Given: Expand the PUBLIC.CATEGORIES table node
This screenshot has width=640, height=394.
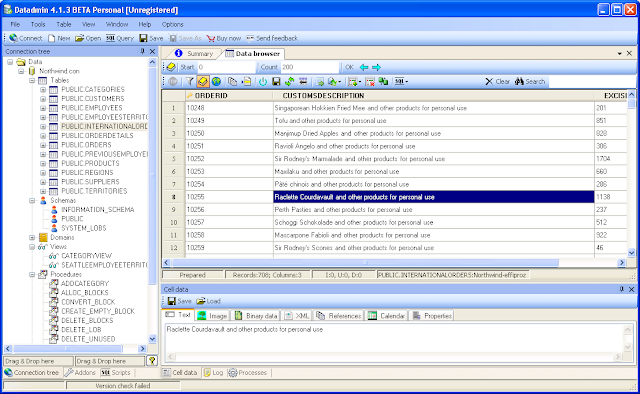Looking at the screenshot, I should (x=43, y=89).
